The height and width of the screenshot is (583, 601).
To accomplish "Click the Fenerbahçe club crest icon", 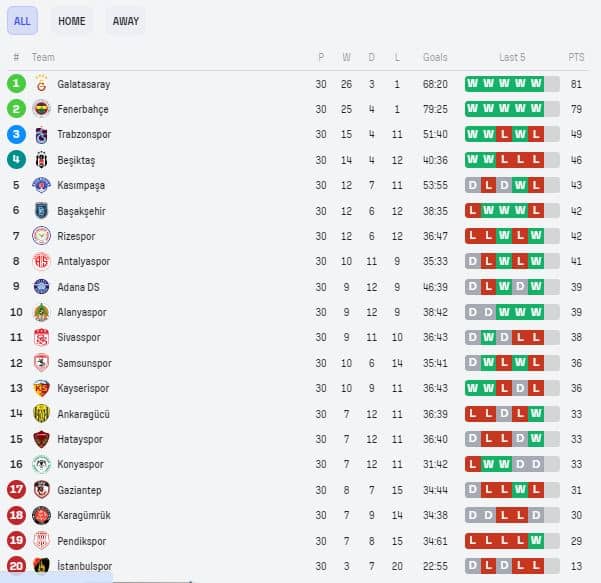I will [x=41, y=109].
